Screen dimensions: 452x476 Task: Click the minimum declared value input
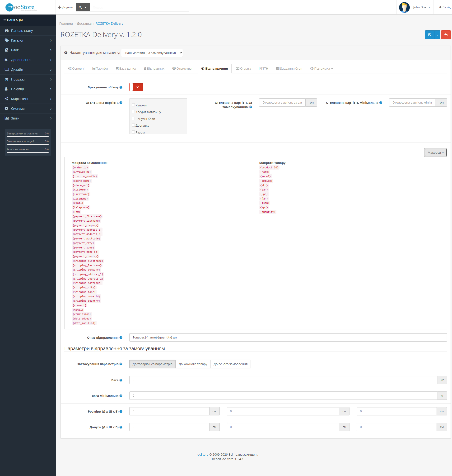point(412,102)
